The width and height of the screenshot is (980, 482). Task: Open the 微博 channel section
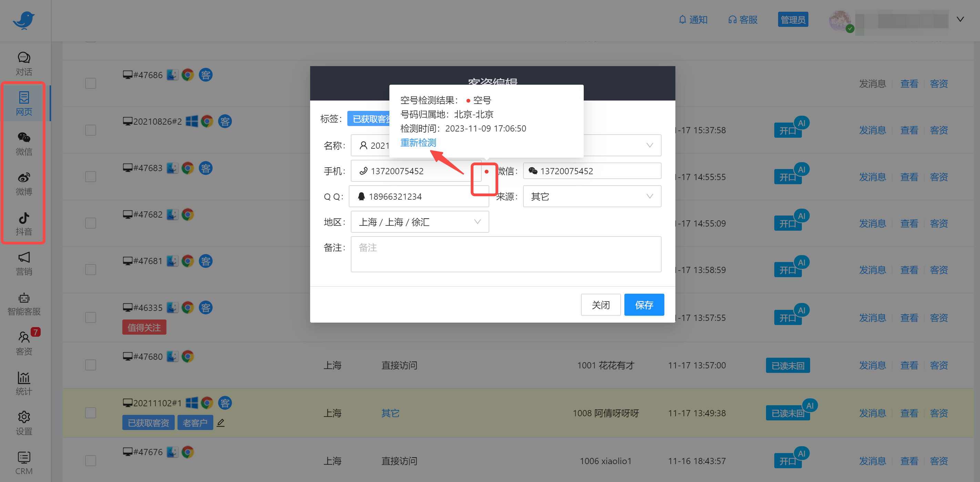pyautogui.click(x=23, y=184)
